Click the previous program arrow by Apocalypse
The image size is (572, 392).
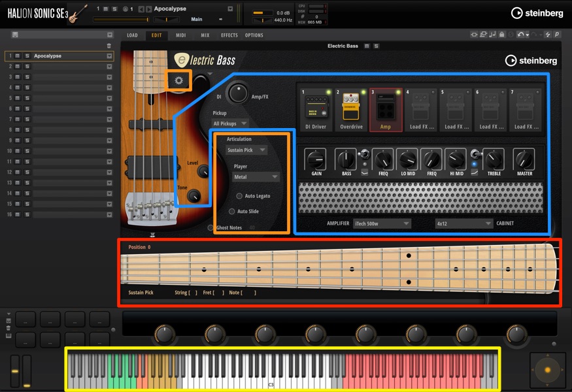point(141,9)
